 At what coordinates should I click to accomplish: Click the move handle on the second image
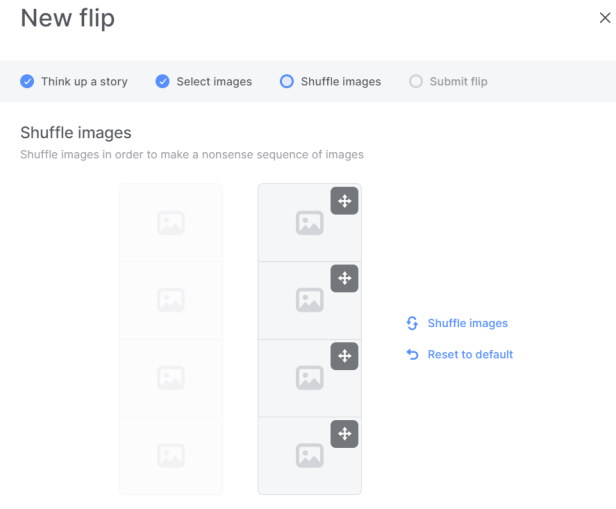pyautogui.click(x=344, y=278)
